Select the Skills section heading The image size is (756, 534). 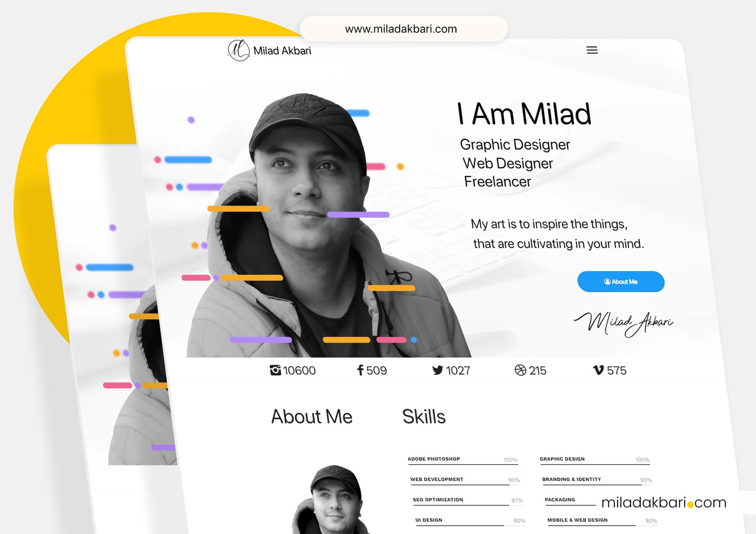tap(424, 416)
